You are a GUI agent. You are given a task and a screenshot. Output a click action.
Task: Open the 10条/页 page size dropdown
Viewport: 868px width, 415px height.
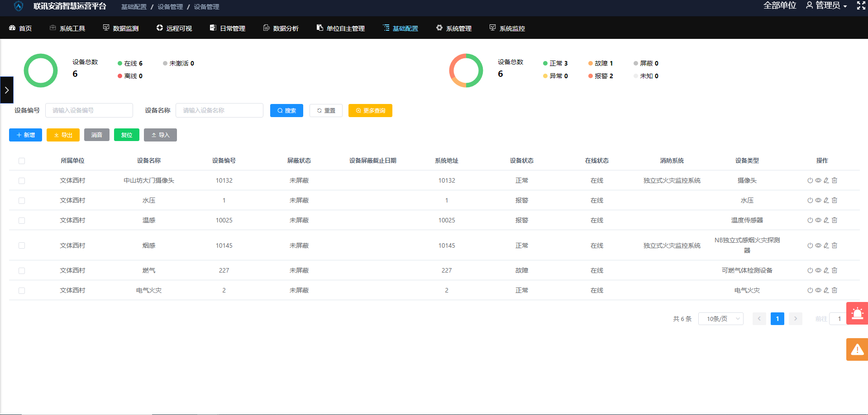(x=721, y=319)
